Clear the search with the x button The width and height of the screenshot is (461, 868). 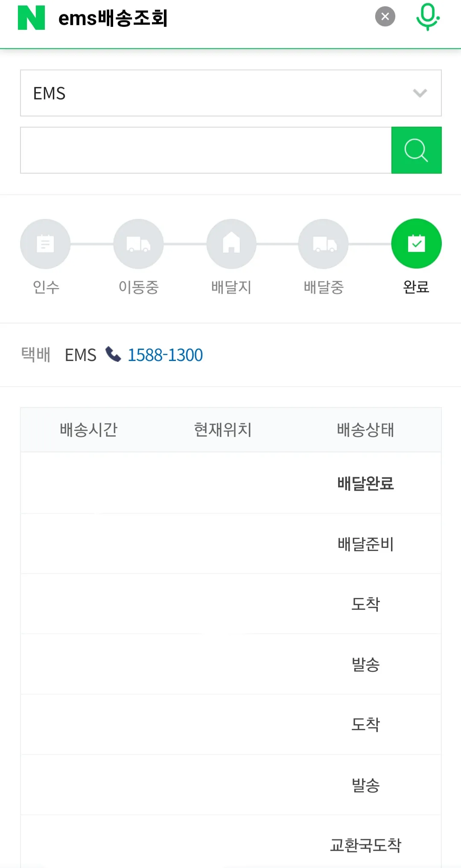pyautogui.click(x=385, y=16)
